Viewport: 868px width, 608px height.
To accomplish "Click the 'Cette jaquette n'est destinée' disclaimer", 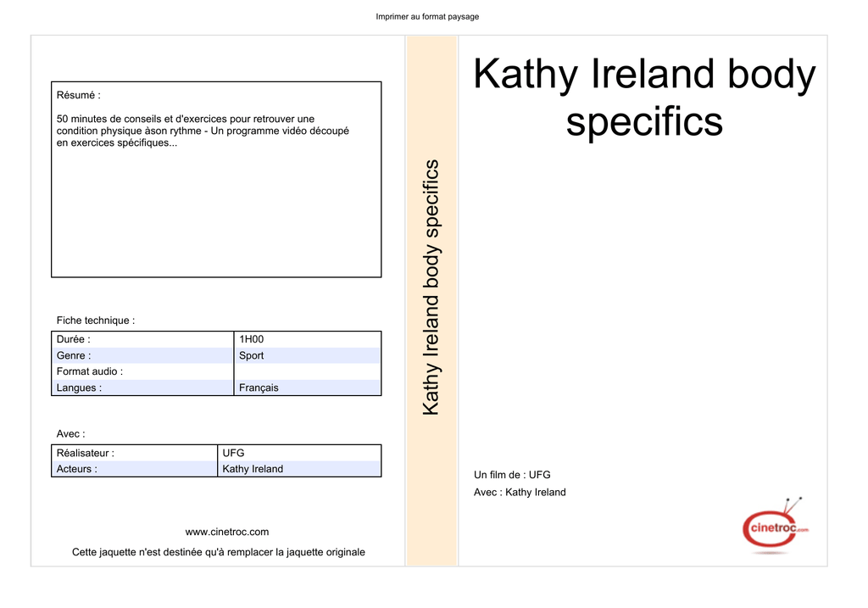I will point(219,552).
